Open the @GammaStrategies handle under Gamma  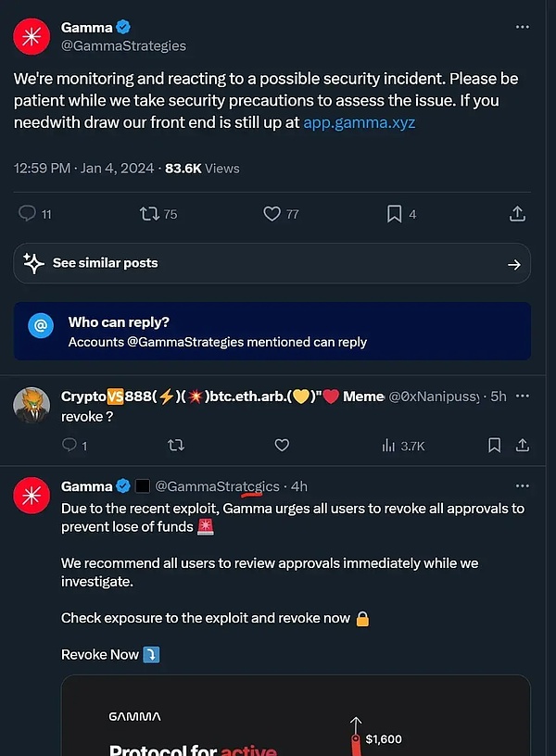(123, 45)
